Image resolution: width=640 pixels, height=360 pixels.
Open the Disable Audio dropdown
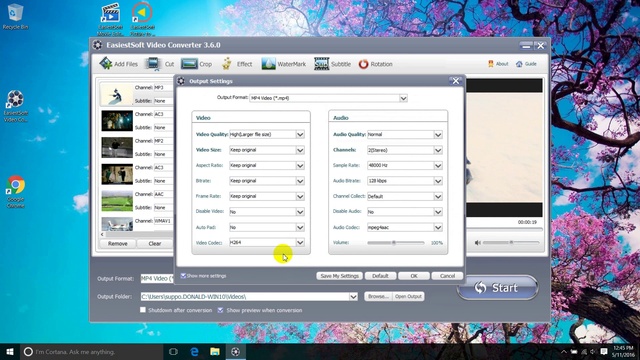[x=438, y=212]
